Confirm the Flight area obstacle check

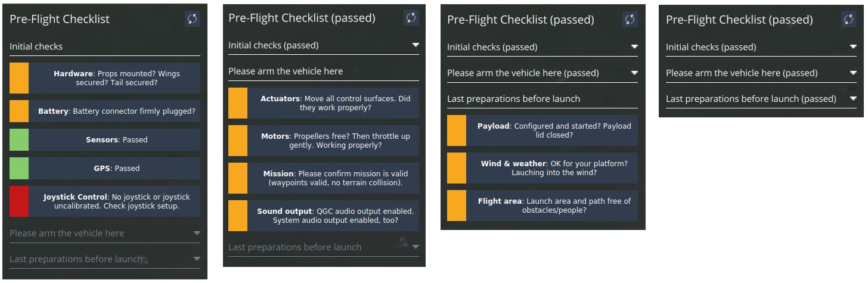542,206
